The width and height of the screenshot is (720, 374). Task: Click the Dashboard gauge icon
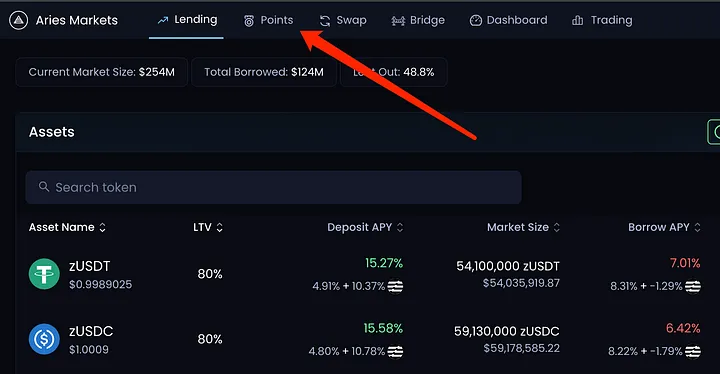[476, 20]
